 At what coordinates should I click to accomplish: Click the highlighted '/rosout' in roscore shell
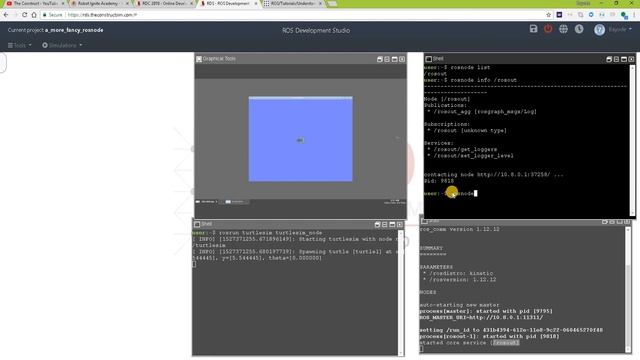pyautogui.click(x=505, y=342)
